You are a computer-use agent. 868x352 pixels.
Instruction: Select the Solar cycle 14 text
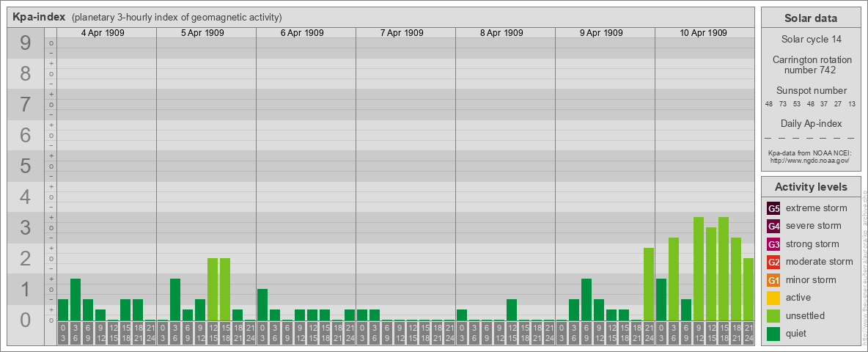810,40
